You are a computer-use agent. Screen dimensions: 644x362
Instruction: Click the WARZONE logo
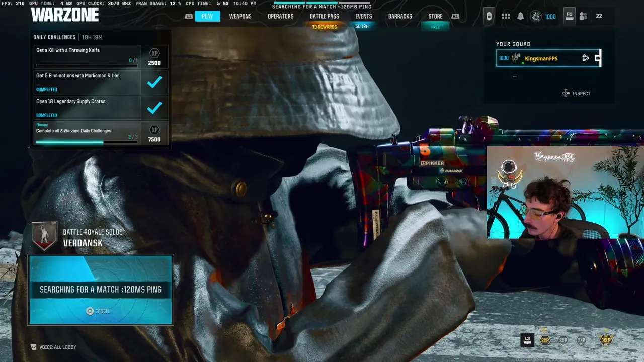click(x=65, y=15)
